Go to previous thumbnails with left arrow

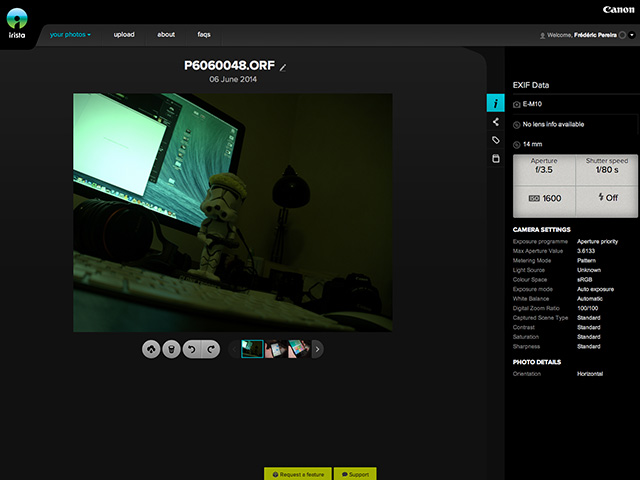[234, 349]
